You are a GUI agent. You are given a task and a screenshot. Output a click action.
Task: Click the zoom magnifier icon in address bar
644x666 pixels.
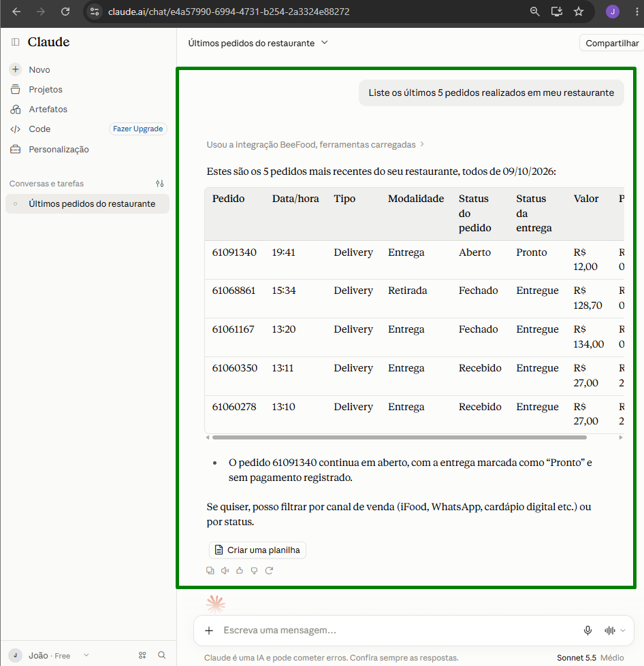pos(535,12)
